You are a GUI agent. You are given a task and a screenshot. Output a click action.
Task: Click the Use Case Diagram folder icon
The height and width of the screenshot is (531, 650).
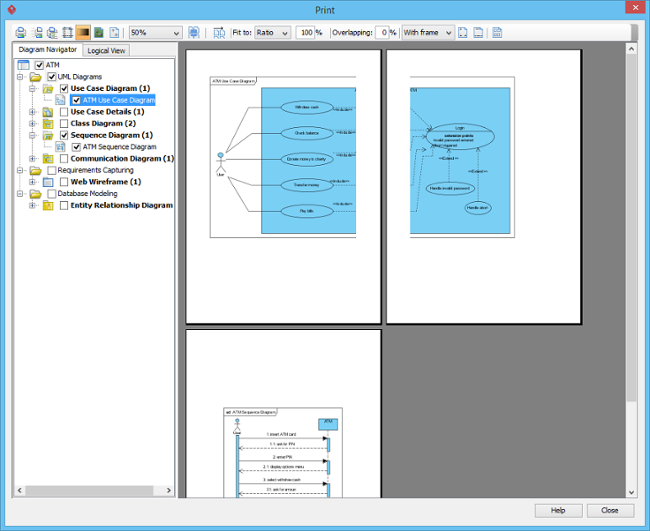[x=48, y=88]
